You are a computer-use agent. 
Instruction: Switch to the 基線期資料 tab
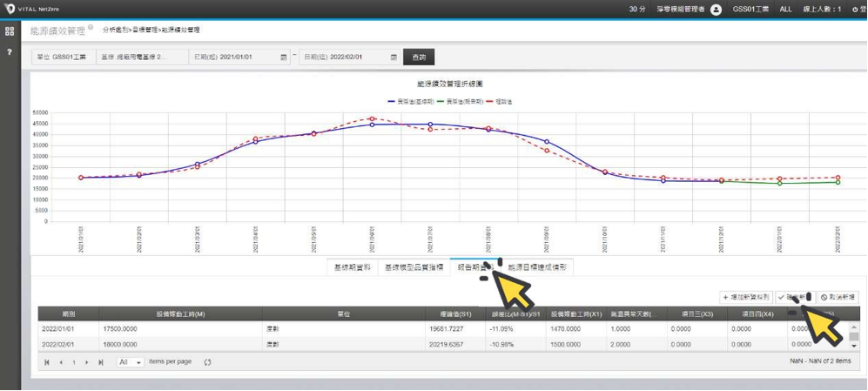tap(352, 267)
